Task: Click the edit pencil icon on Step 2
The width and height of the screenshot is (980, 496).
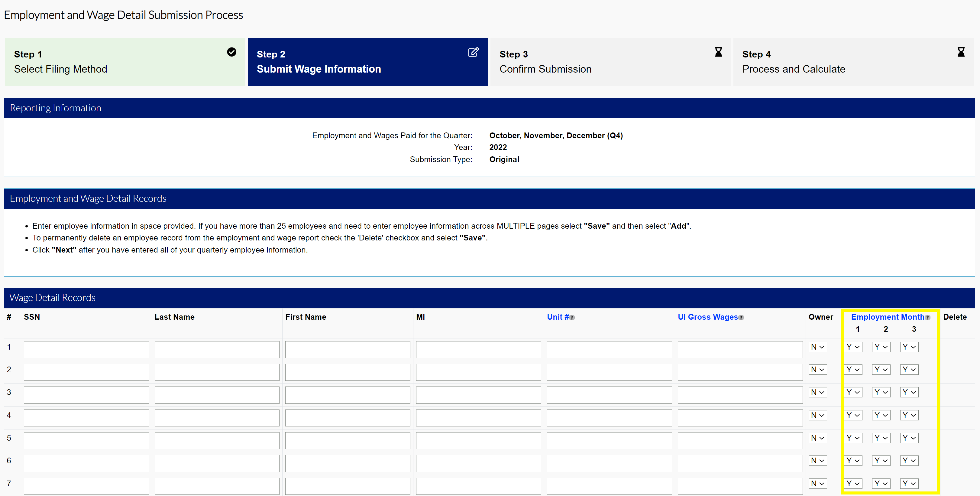Action: [x=473, y=52]
